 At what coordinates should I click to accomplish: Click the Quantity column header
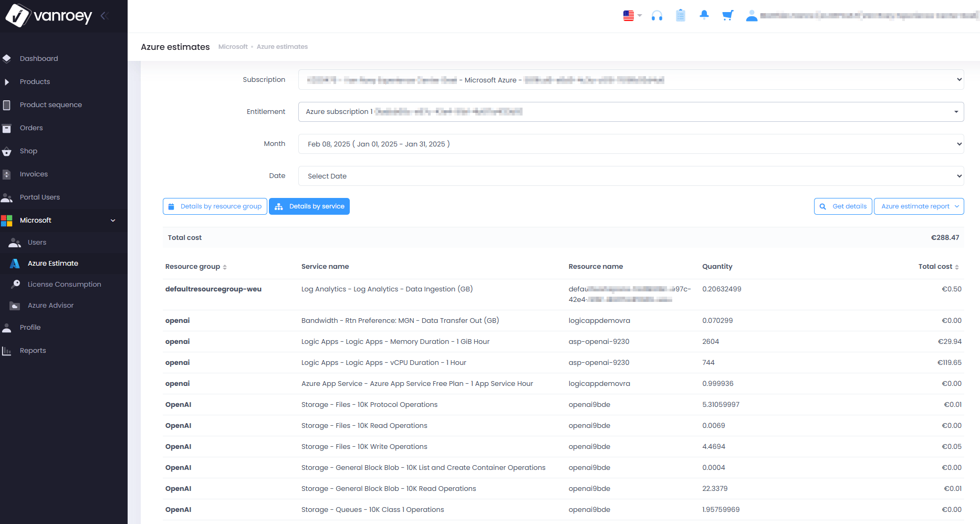pyautogui.click(x=717, y=267)
